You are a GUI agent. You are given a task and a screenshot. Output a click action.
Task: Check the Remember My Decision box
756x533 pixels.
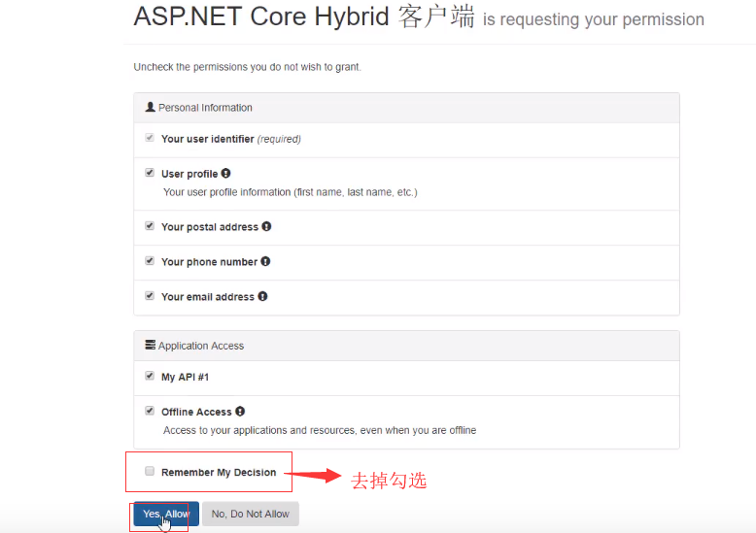150,471
